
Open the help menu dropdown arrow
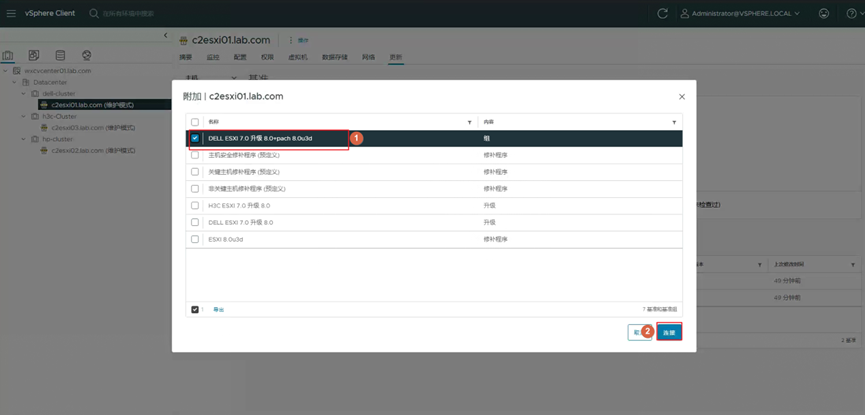click(861, 14)
